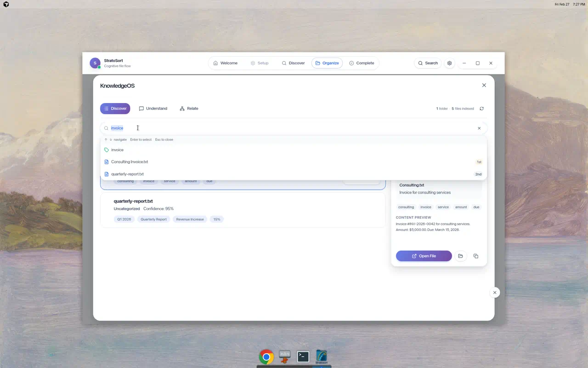Refresh the file index
Viewport: 588px width, 368px height.
tap(481, 109)
